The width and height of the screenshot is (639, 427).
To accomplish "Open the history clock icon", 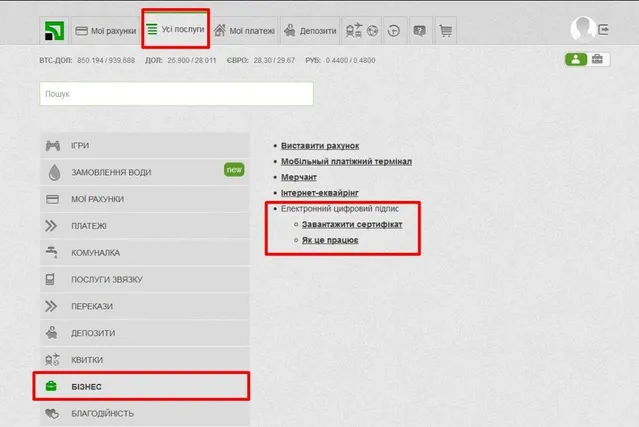I will tap(394, 30).
